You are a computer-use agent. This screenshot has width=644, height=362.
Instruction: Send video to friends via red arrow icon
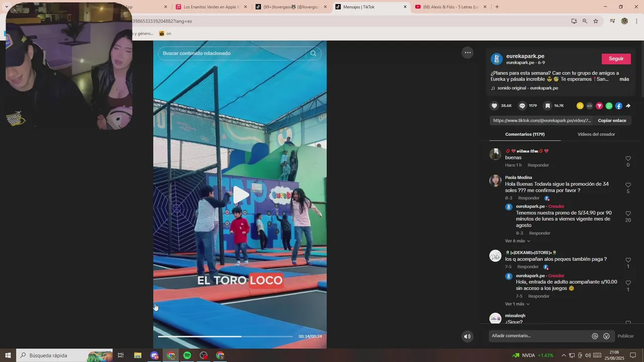599,106
